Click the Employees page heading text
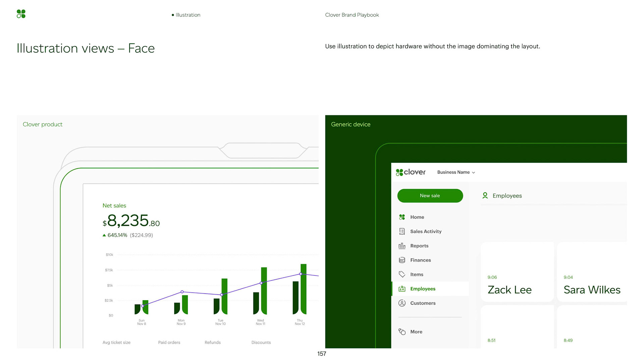Viewport: 644px width, 362px height. pyautogui.click(x=507, y=196)
